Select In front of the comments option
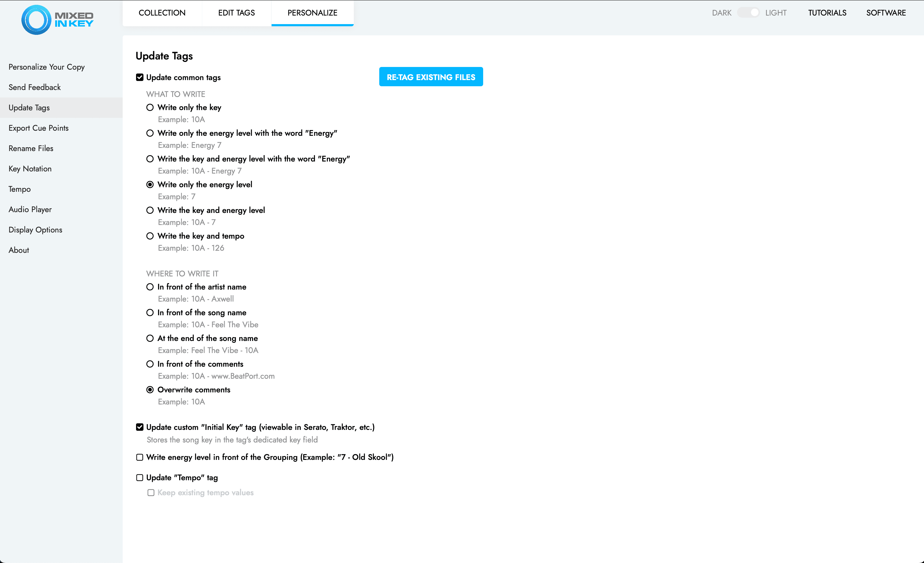This screenshot has width=924, height=563. pyautogui.click(x=150, y=364)
